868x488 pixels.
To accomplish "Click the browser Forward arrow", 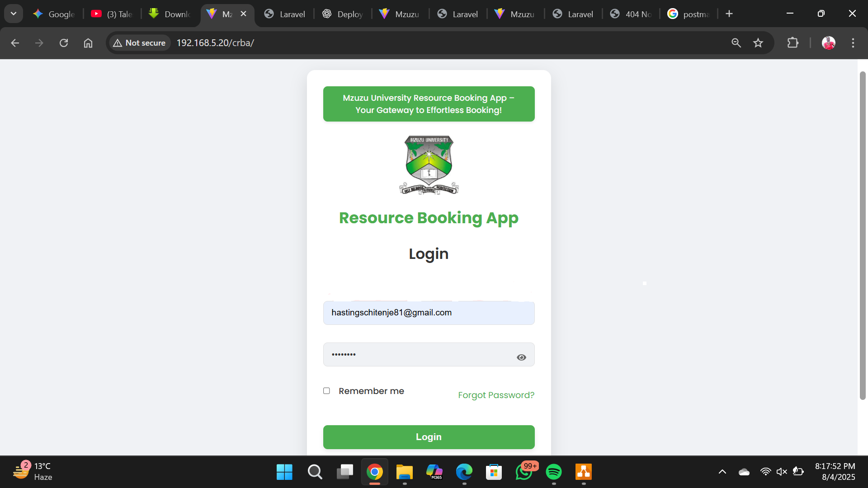I will coord(39,43).
